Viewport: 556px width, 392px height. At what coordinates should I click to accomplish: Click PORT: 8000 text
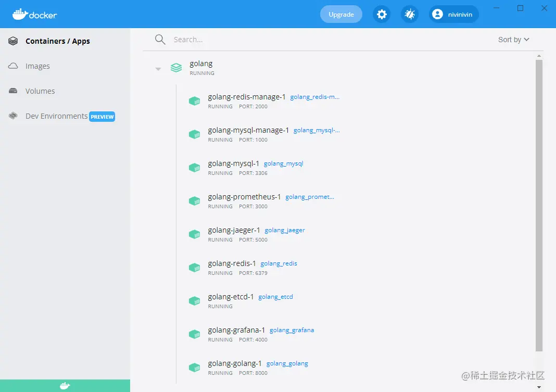(253, 373)
